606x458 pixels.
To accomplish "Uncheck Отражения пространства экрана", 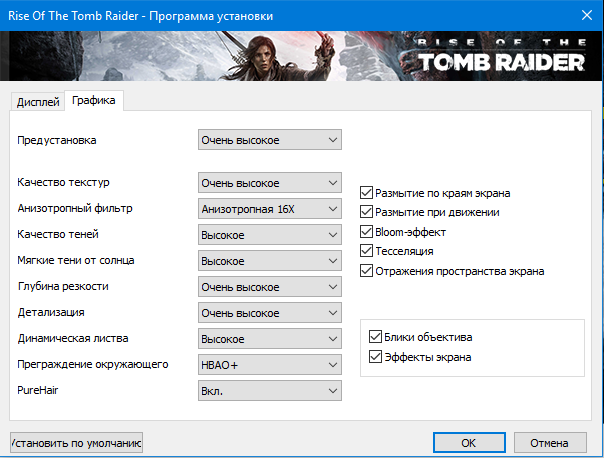I will pos(366,271).
